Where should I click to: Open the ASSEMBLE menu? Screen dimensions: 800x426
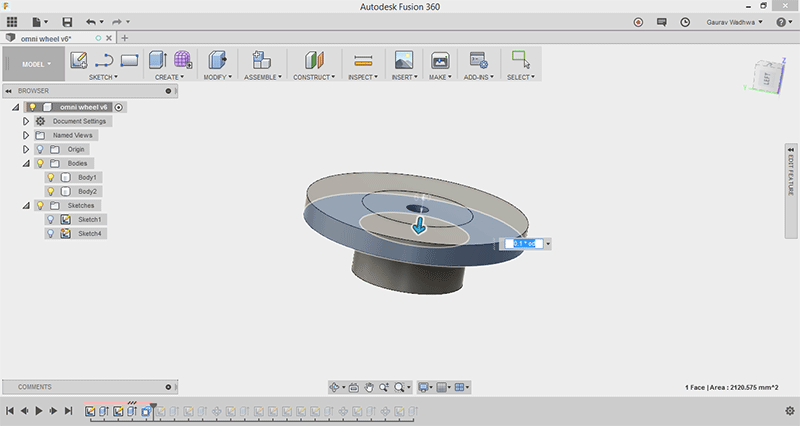263,77
